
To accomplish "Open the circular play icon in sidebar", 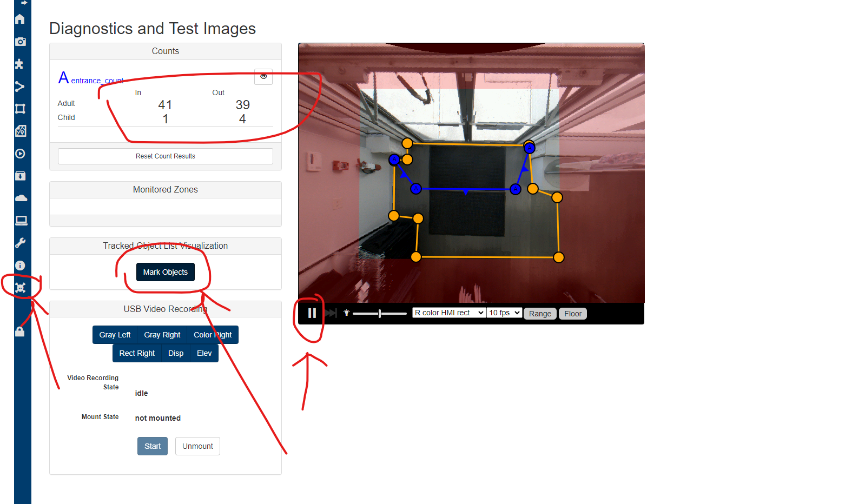I will point(20,154).
